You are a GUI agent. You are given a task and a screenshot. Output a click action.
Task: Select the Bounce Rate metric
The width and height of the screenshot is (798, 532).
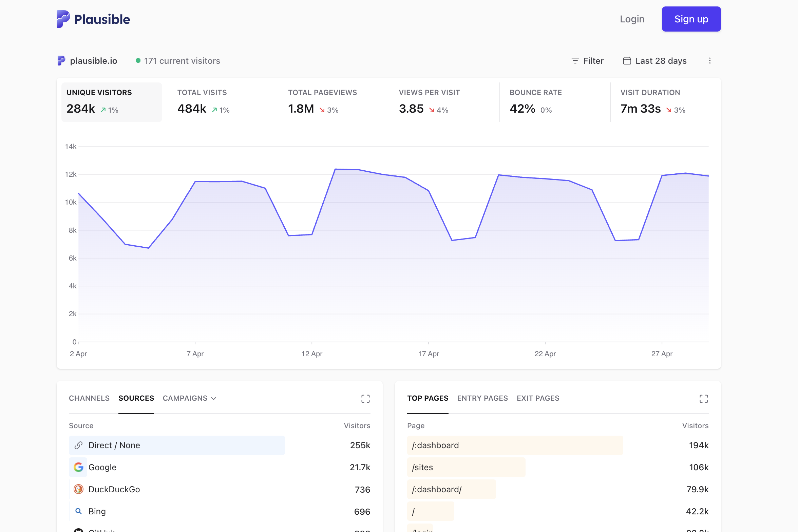(x=555, y=102)
